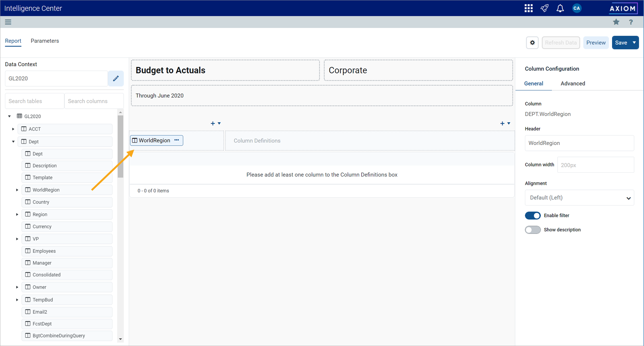Click the Preview button
The width and height of the screenshot is (644, 346).
(x=596, y=43)
